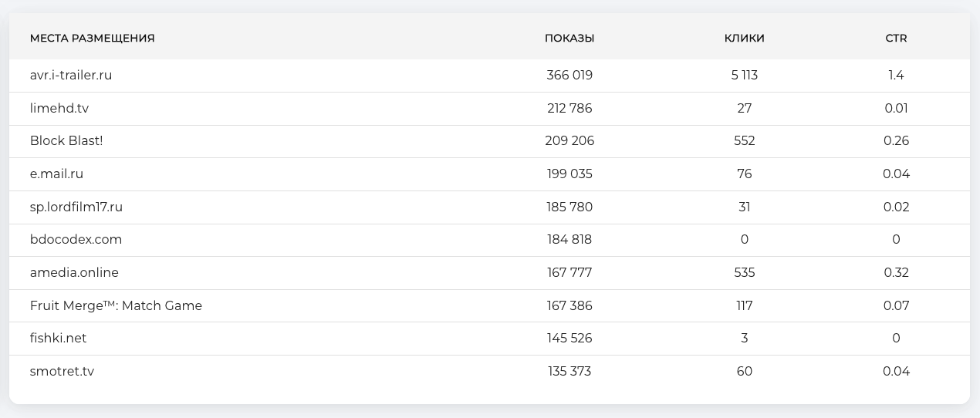Sort by the ПОКАЗЫ column header
The height and width of the screenshot is (418, 980).
[569, 39]
